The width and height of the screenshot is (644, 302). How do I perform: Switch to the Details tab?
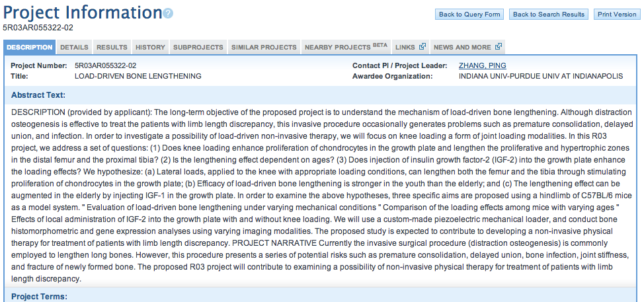pyautogui.click(x=74, y=47)
